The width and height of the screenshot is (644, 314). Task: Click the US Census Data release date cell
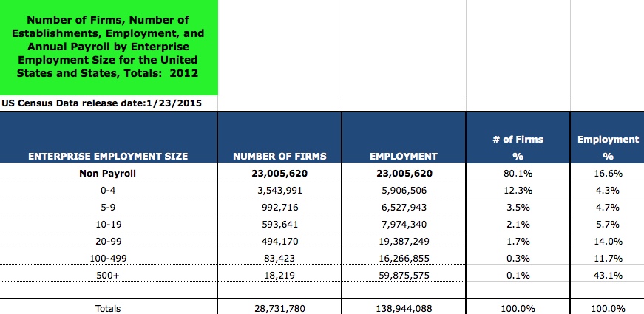point(109,103)
